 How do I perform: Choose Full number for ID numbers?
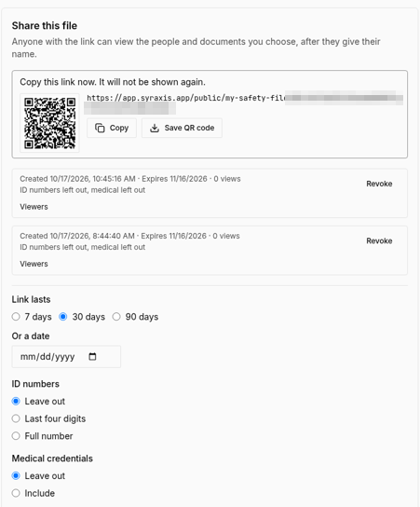click(x=16, y=436)
